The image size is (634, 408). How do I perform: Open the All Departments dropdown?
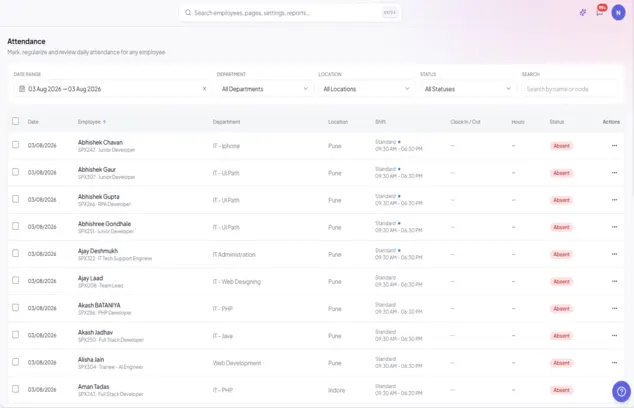(x=264, y=89)
